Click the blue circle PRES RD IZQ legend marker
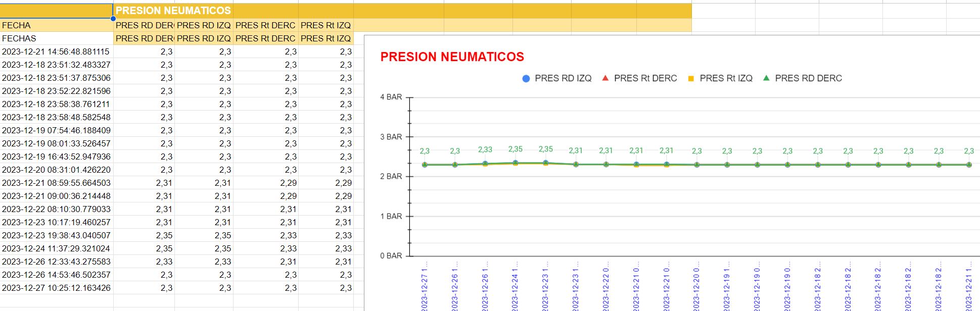 pos(526,79)
